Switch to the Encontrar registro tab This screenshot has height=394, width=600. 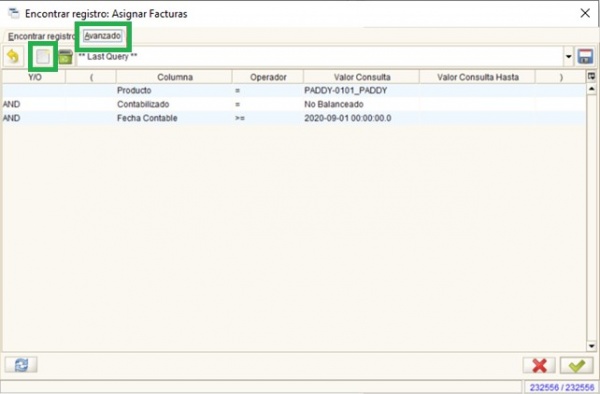click(41, 36)
